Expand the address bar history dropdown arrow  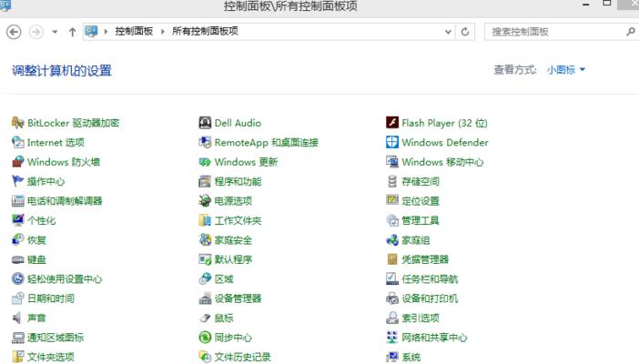pos(448,32)
